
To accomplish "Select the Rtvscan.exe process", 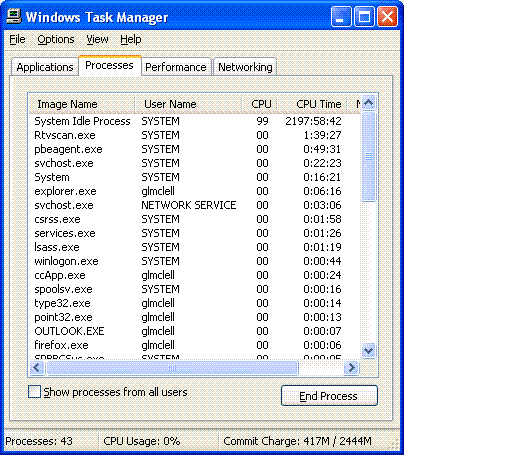I will pos(195,135).
